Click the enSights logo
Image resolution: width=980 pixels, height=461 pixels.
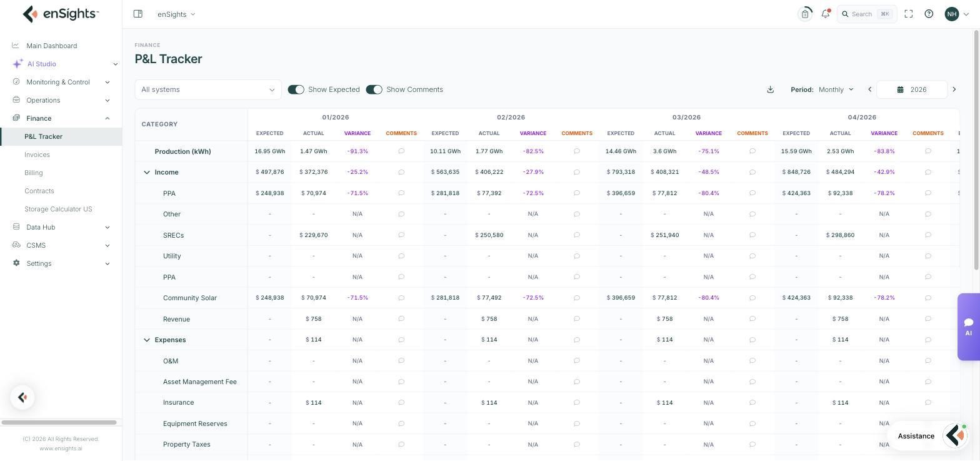click(61, 14)
